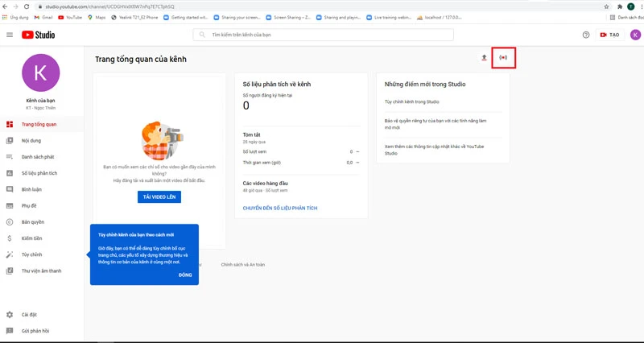644x343 pixels.
Task: Open the Yealink T21_E2 Phone bookmark
Action: (x=134, y=18)
